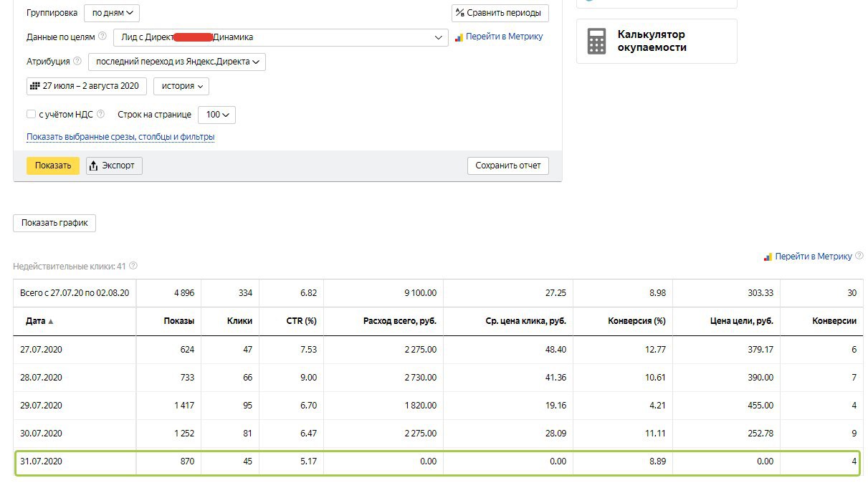Click the payback calculator icon
The width and height of the screenshot is (868, 483).
pyautogui.click(x=596, y=42)
